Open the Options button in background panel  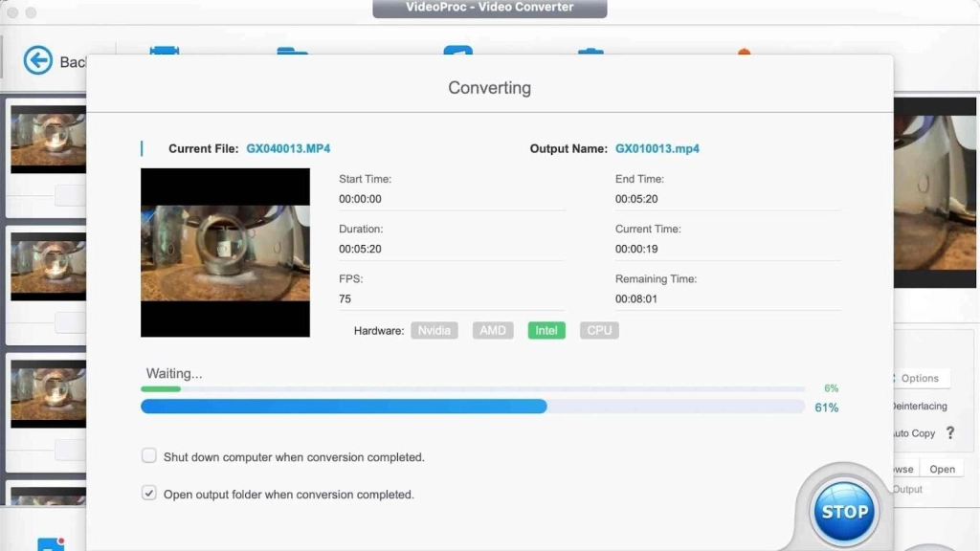pyautogui.click(x=920, y=378)
